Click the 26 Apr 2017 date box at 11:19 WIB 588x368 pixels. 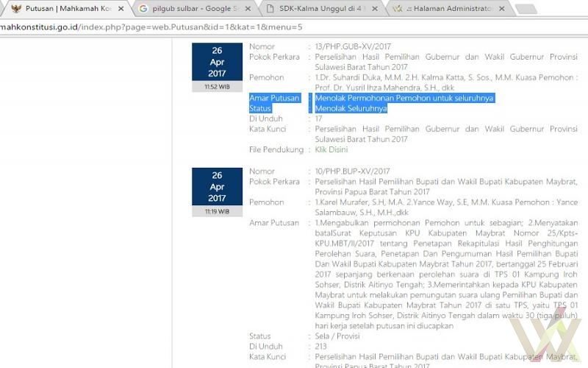pyautogui.click(x=217, y=187)
